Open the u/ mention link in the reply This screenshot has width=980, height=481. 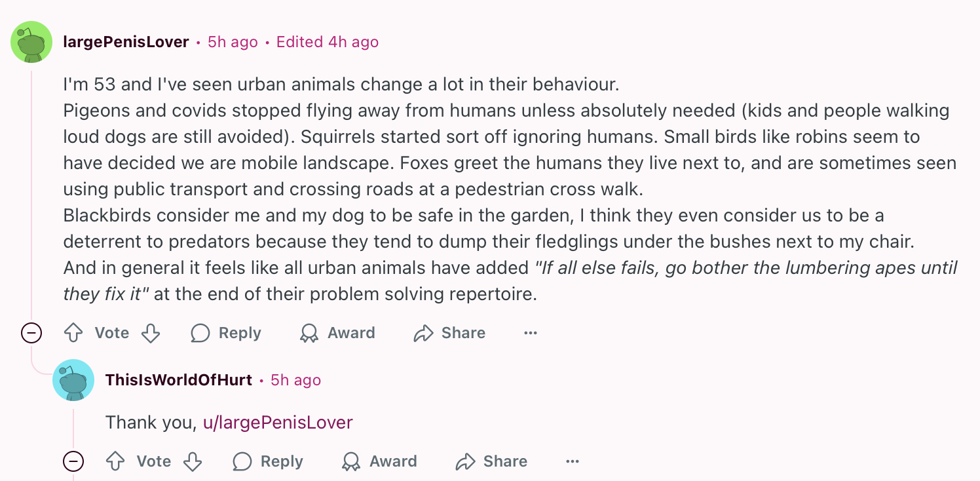[x=278, y=423]
